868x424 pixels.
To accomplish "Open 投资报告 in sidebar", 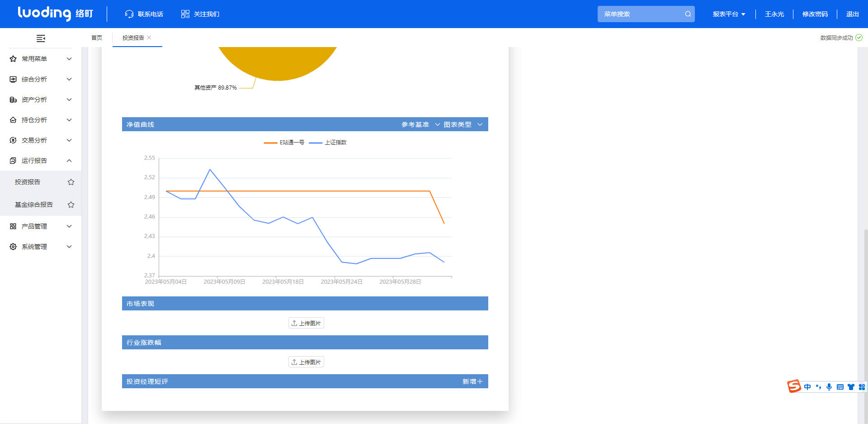I will click(28, 182).
